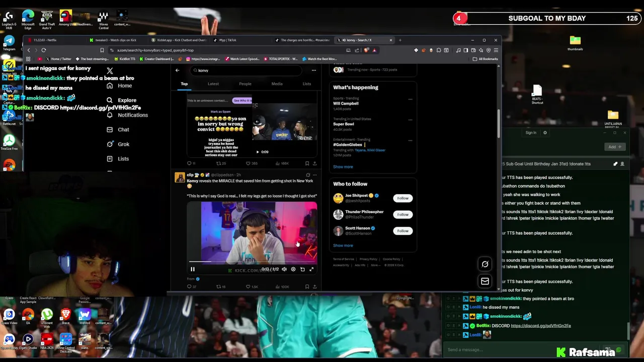The image size is (644, 362).
Task: Open more options for Super Bowl trend
Action: click(410, 120)
